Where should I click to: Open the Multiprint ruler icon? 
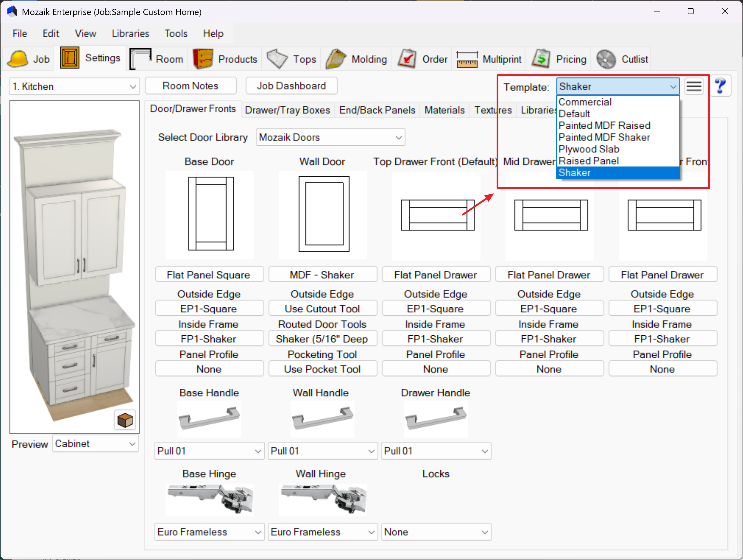[467, 59]
